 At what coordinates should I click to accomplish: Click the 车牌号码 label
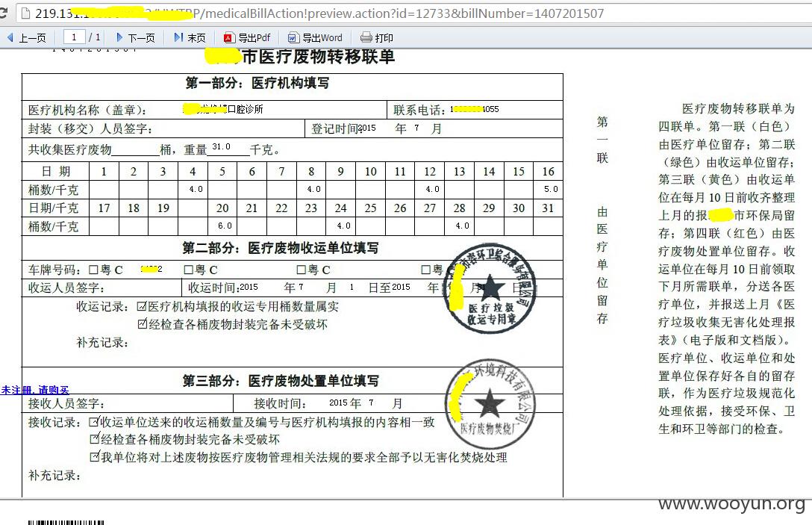coord(54,270)
